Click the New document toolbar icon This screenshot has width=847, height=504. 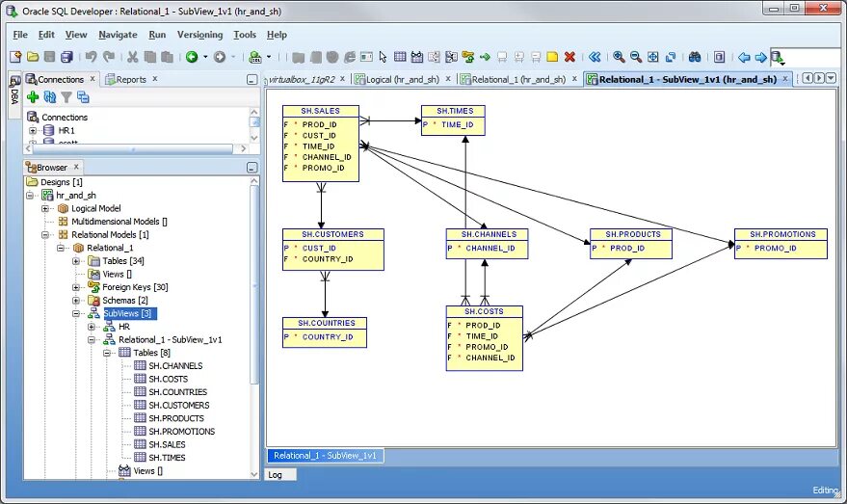15,57
